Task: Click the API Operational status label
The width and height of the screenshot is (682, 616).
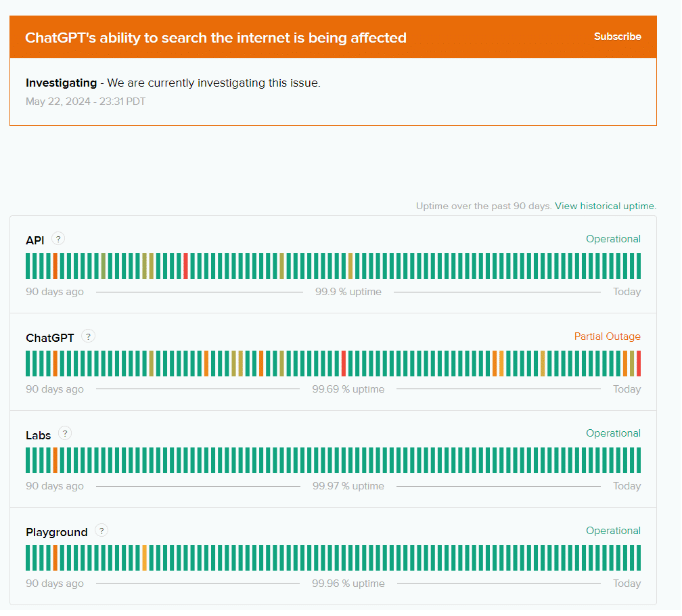Action: pyautogui.click(x=613, y=239)
